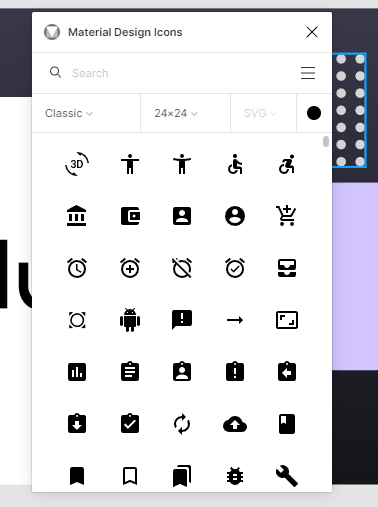
Task: Select the alarm off icon
Action: click(x=182, y=268)
